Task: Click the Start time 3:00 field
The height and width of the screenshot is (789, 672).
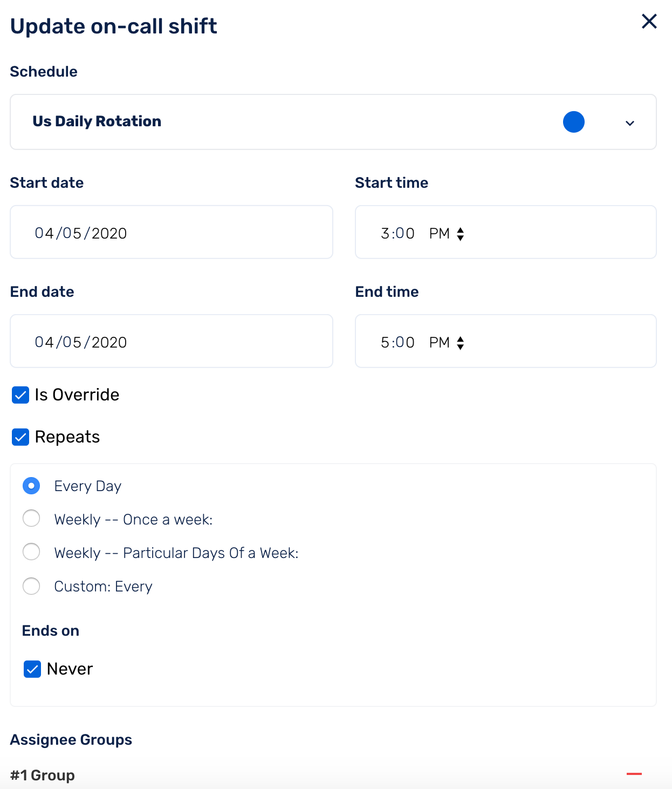Action: (506, 232)
